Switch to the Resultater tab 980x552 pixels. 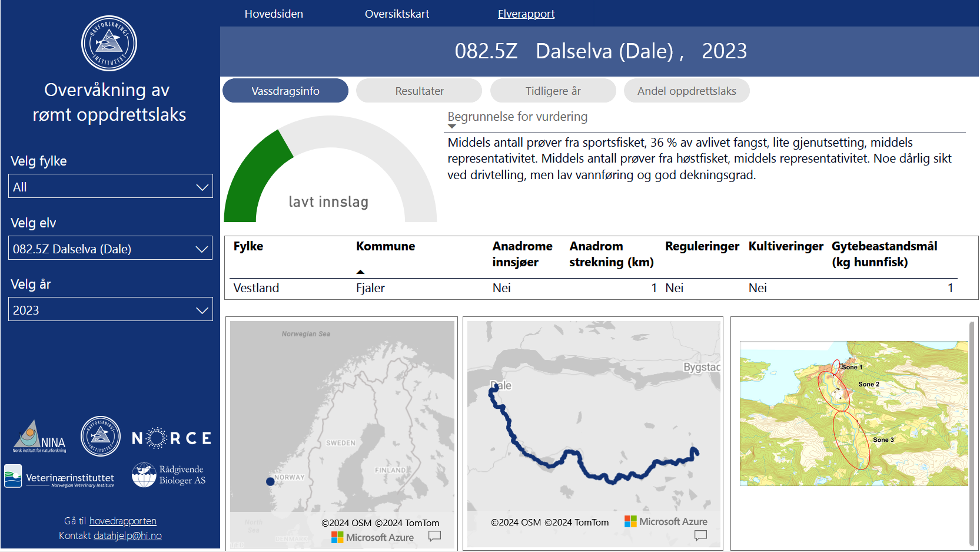click(418, 90)
